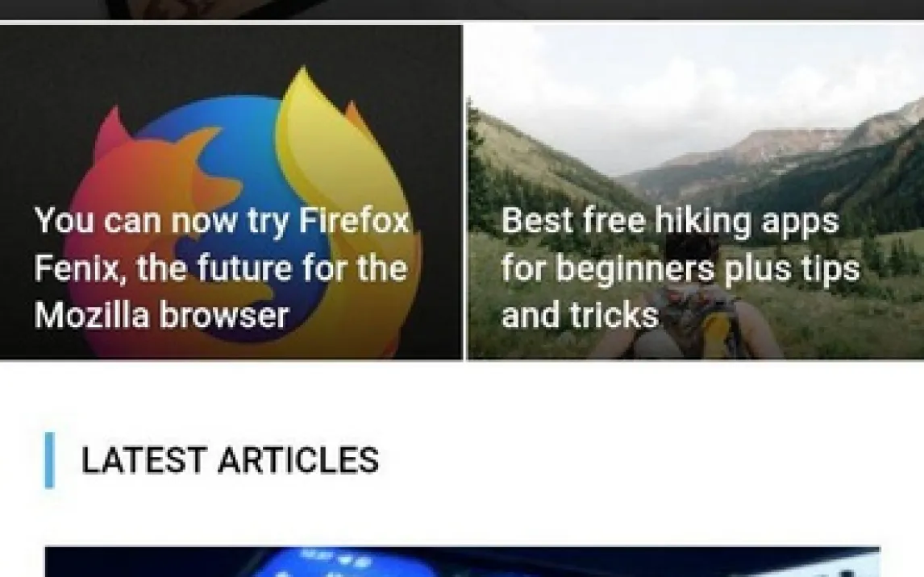This screenshot has width=924, height=577.
Task: Click the "for beginners plus tips" text
Action: click(681, 268)
